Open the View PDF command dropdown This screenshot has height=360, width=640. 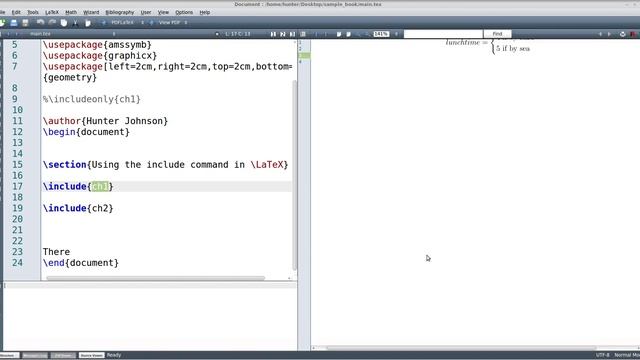186,22
